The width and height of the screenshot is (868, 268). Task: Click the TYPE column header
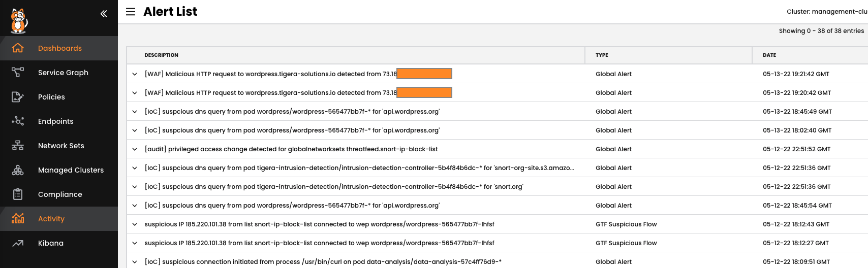point(602,55)
